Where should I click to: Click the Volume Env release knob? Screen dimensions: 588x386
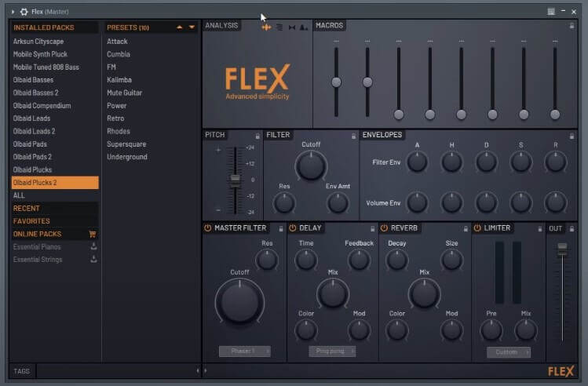click(555, 202)
